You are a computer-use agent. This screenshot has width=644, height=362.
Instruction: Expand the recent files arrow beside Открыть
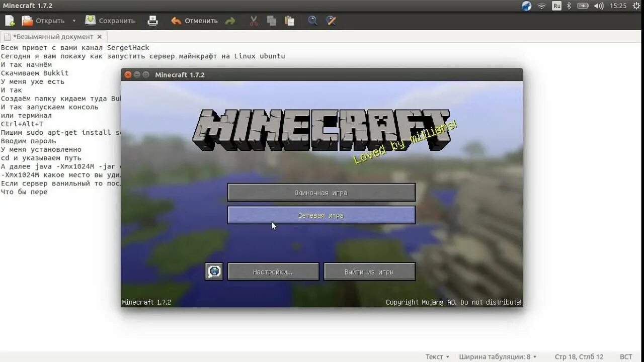pyautogui.click(x=74, y=21)
